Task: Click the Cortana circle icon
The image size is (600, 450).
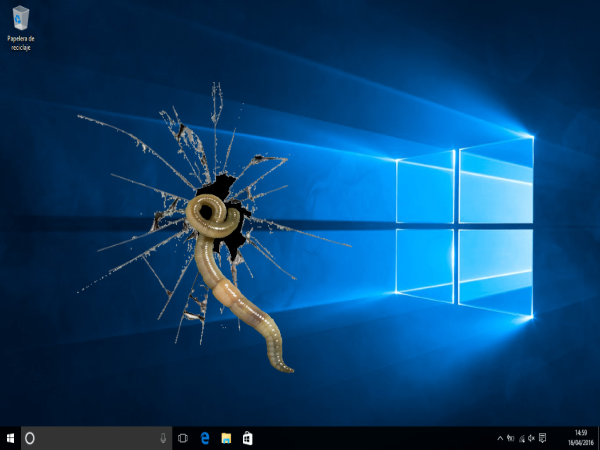Action: 30,438
